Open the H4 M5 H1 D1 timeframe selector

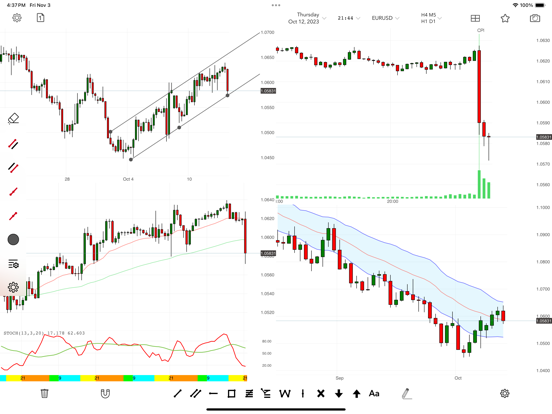tap(431, 18)
